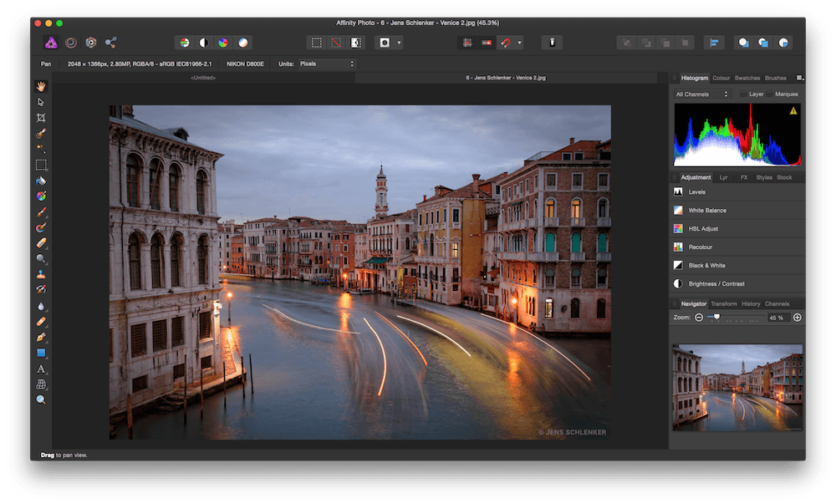Select the Erase Brush tool

(41, 243)
